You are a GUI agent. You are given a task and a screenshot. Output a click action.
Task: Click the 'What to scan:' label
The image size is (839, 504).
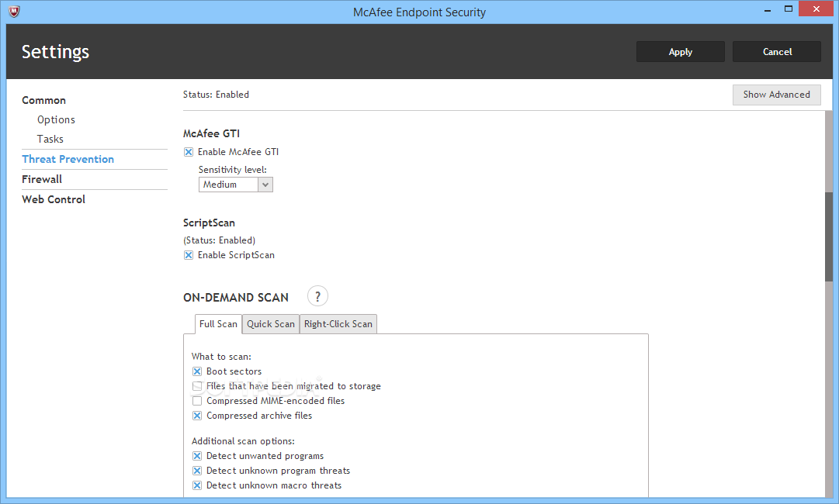(x=221, y=357)
